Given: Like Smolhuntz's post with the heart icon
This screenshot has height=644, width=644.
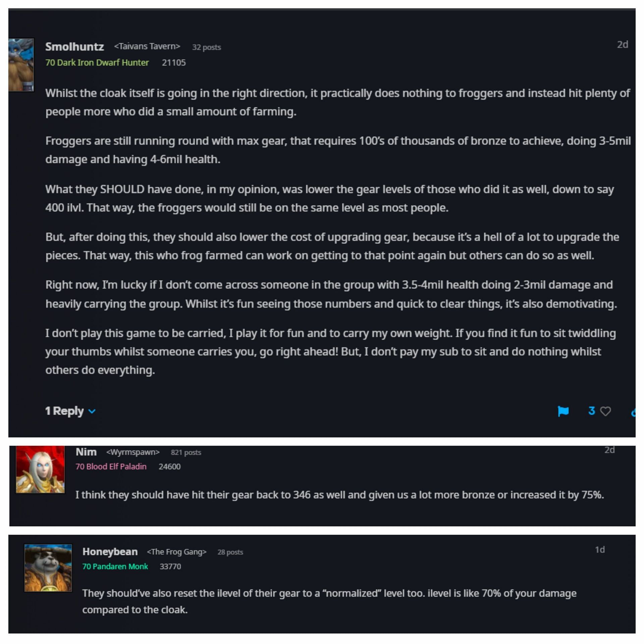Looking at the screenshot, I should 605,411.
